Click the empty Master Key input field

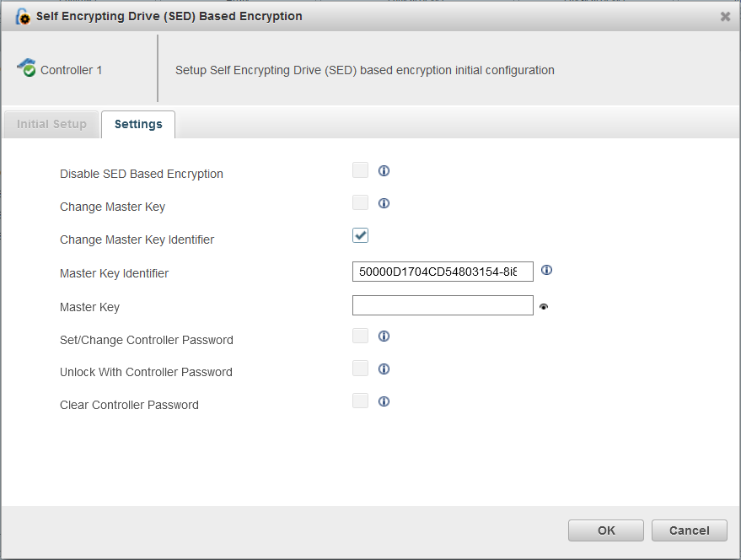coord(443,305)
